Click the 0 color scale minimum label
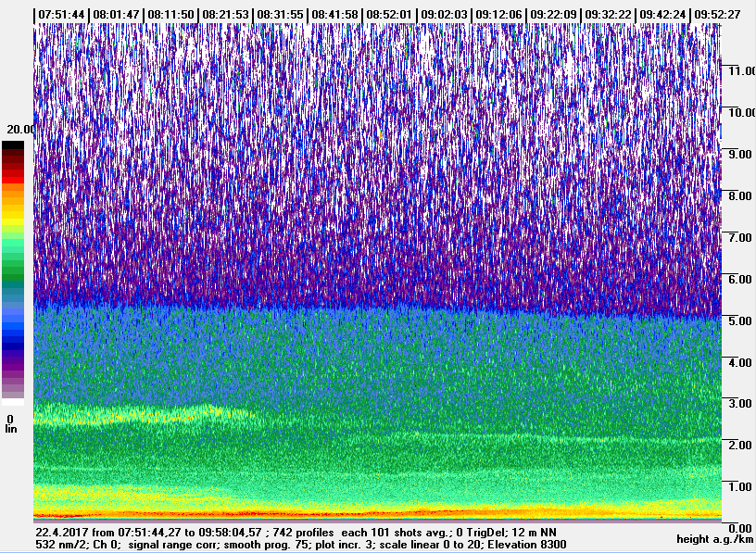This screenshot has height=553, width=756. coord(10,419)
